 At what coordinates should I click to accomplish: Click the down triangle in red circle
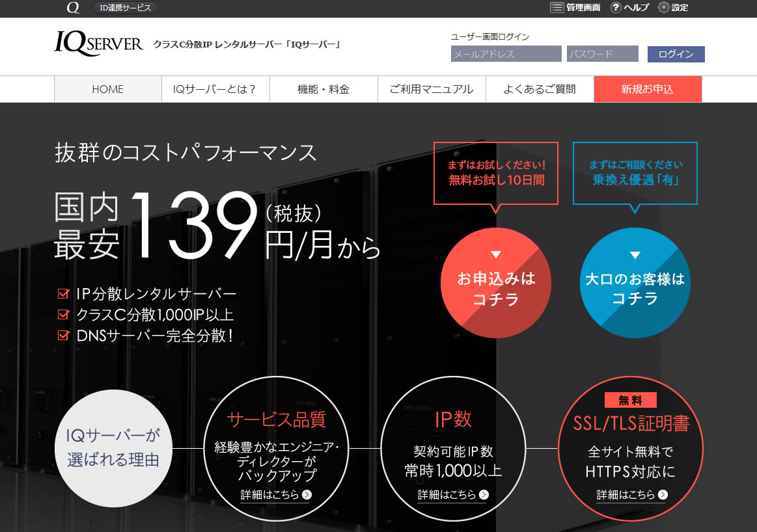click(496, 255)
